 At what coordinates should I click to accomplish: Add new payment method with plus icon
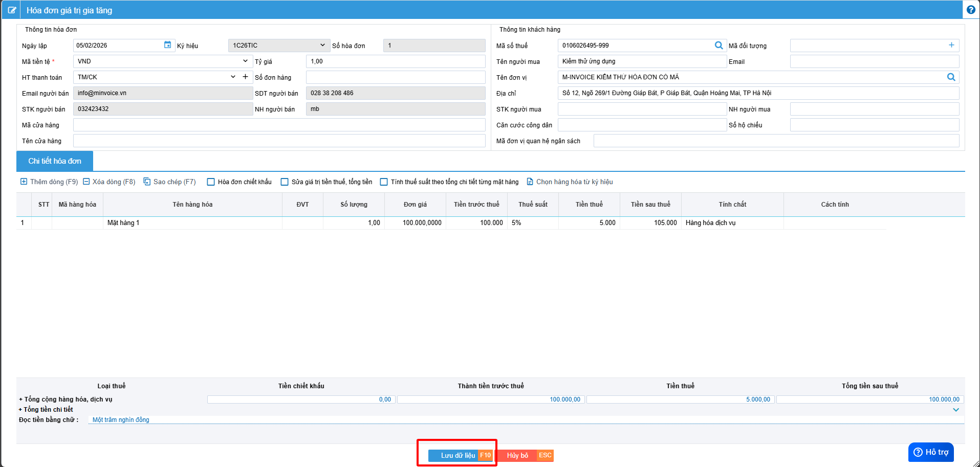pyautogui.click(x=245, y=77)
